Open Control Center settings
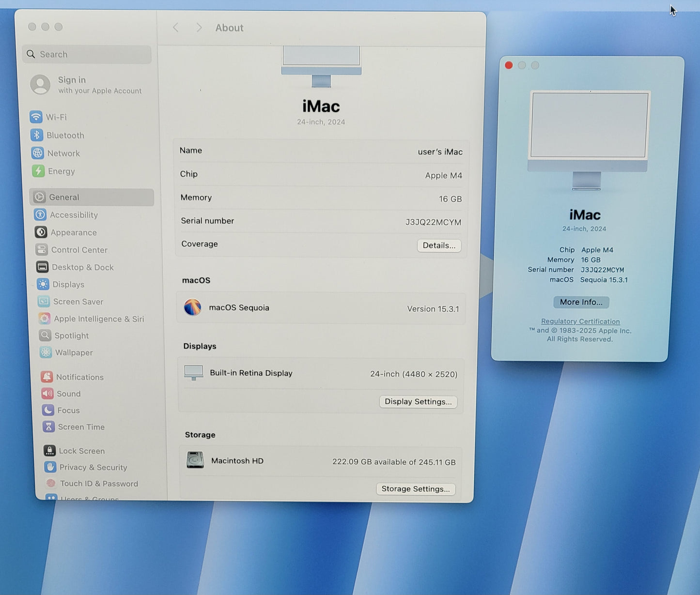This screenshot has height=595, width=700. [42, 249]
